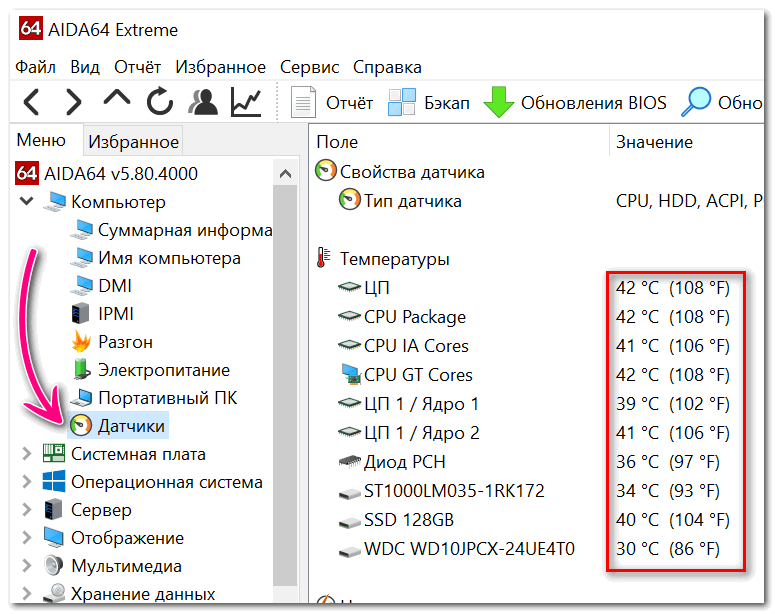Click the BIOS updates green arrow
Screen dimensions: 775x614
pyautogui.click(x=499, y=102)
